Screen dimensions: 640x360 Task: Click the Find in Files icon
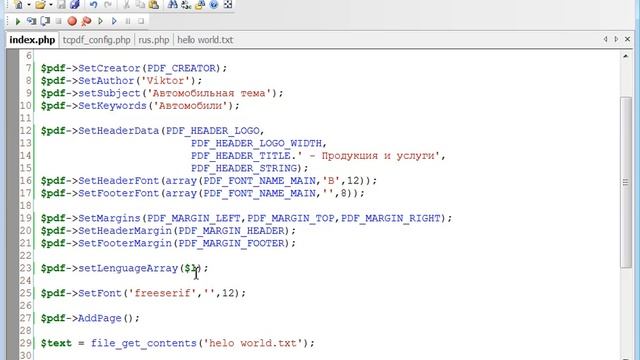pos(200,5)
